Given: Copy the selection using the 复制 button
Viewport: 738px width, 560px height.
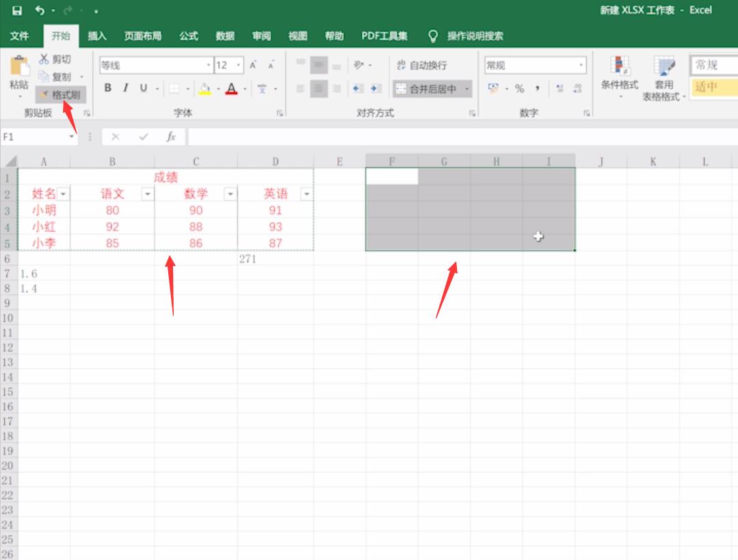Looking at the screenshot, I should (x=55, y=77).
